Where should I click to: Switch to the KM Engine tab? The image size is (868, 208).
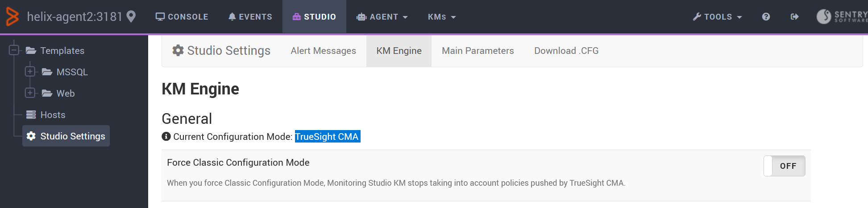pos(399,51)
